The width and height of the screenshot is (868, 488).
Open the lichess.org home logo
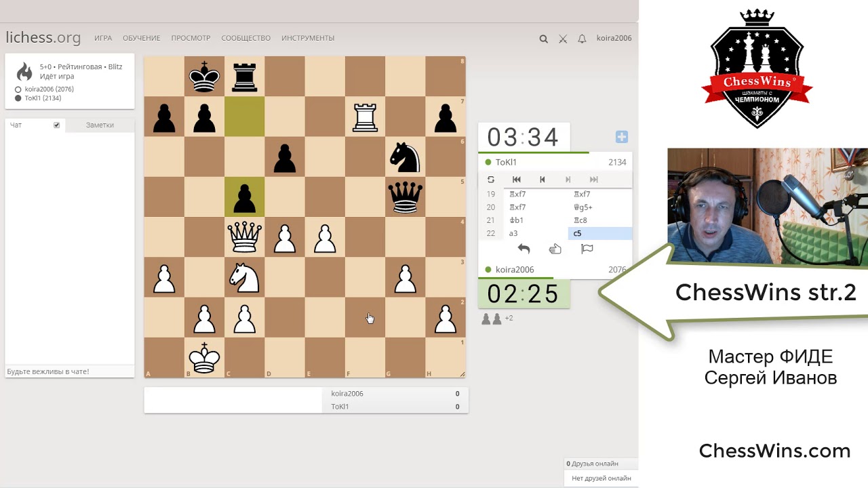(x=43, y=38)
